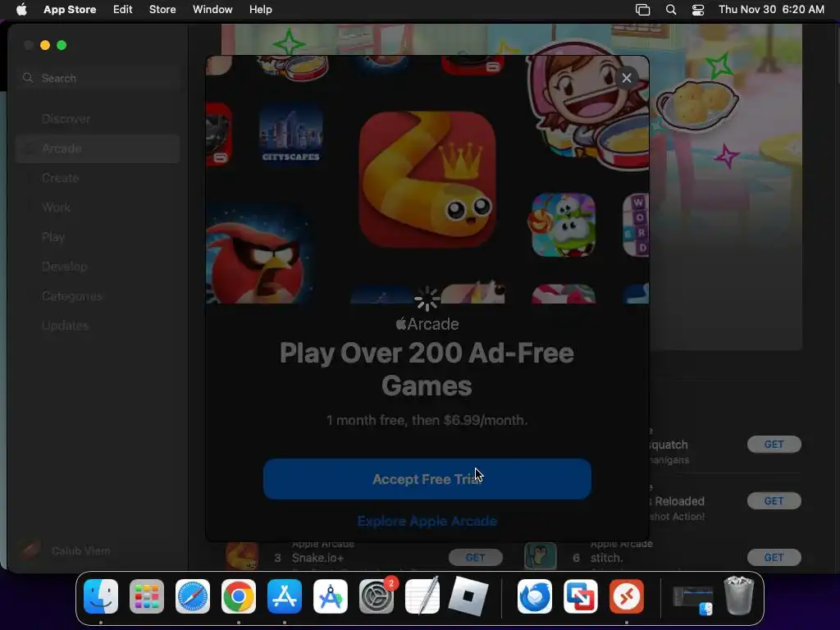Get the Sasquatch shenanigans game
This screenshot has height=630, width=840.
[774, 444]
